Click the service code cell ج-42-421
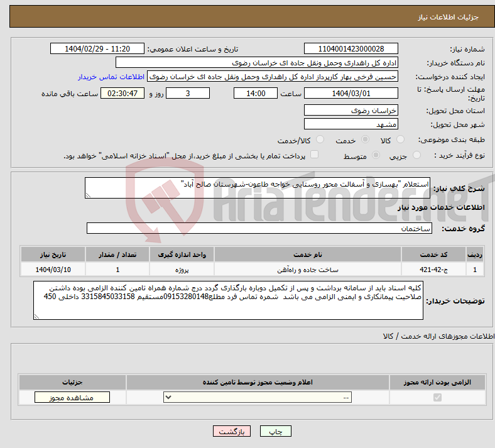Screen dimensions: 495x448 434,270
